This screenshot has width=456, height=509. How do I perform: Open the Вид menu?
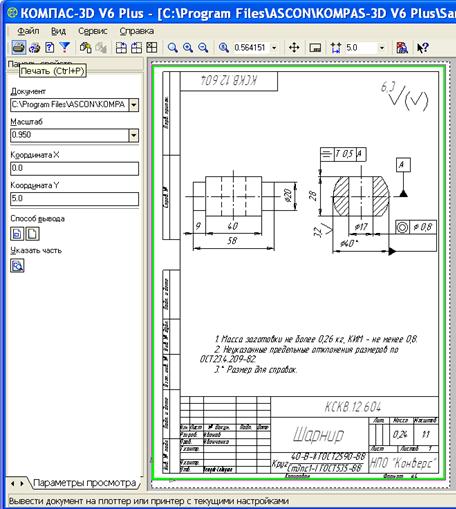(58, 31)
